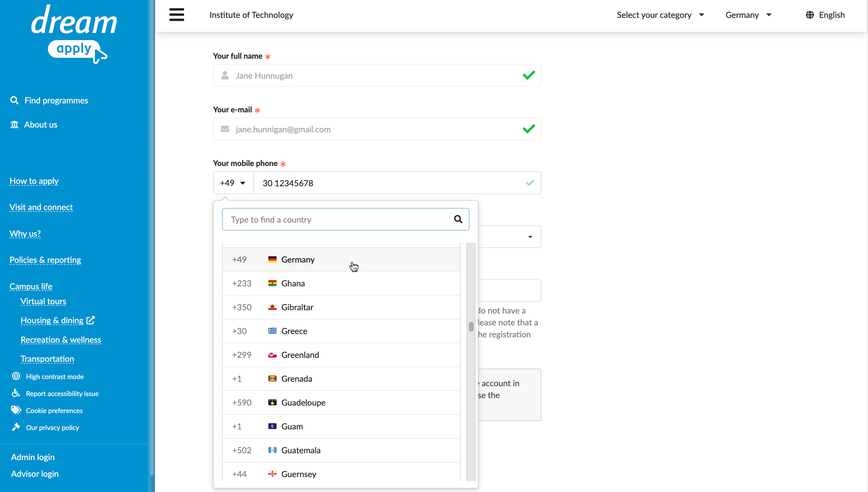Click the country list scrollbar thumb
Viewport: 868px width, 492px height.
[x=471, y=326]
